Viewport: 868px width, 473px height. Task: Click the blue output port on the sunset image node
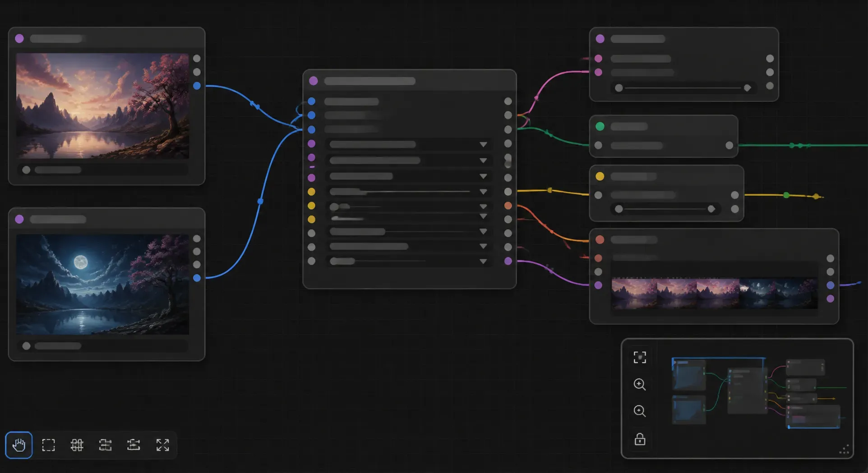point(197,86)
